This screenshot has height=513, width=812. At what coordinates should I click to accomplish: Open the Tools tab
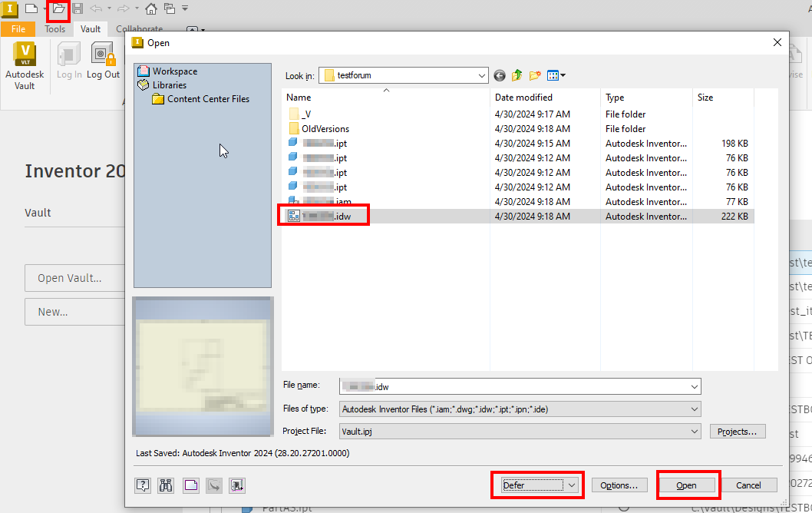tap(54, 28)
